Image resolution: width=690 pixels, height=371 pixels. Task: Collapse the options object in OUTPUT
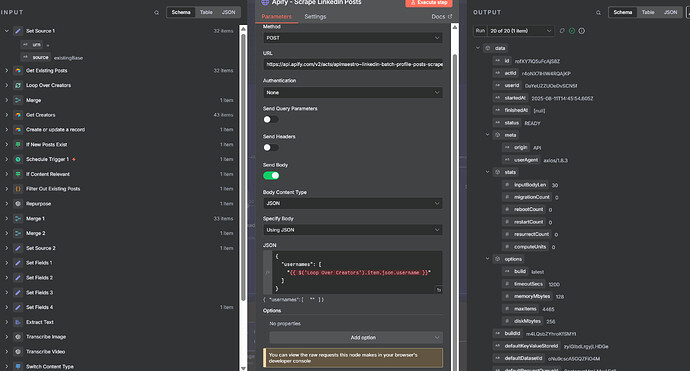[x=488, y=259]
